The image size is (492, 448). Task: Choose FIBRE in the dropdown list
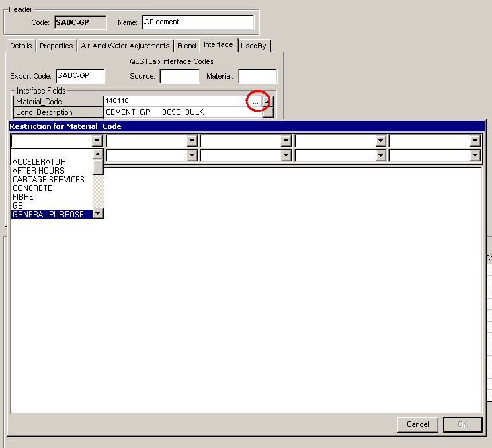click(23, 197)
